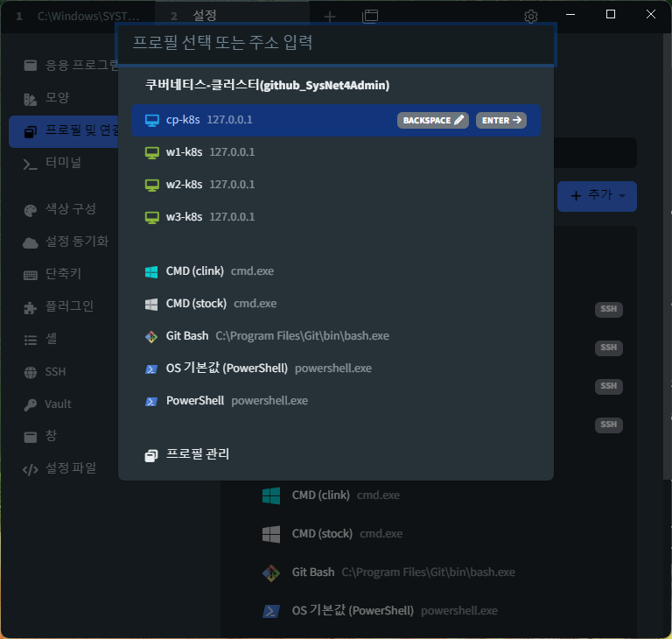Launch CMD (clink) from the popup list
Image resolution: width=672 pixels, height=639 pixels.
336,271
